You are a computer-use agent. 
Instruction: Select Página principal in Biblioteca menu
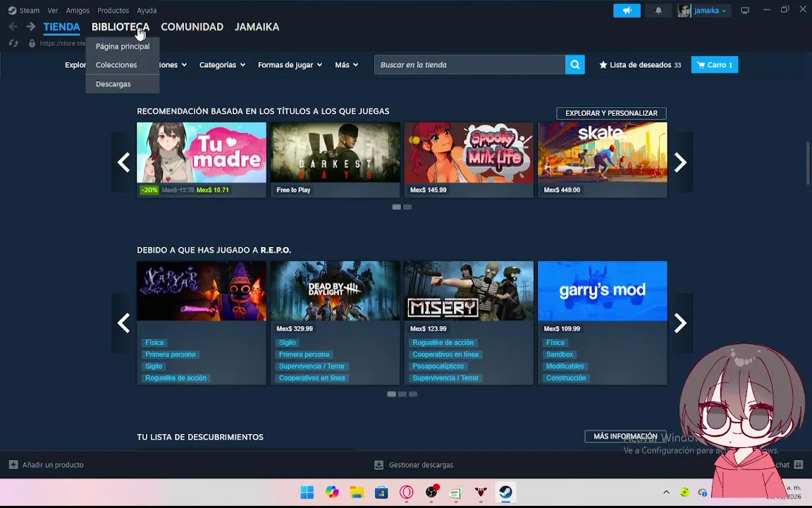coord(123,46)
